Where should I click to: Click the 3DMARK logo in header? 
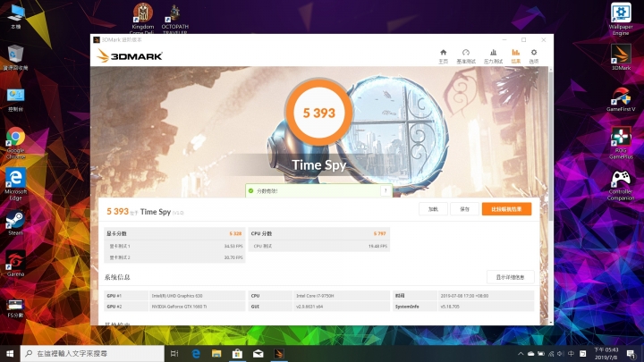pos(130,55)
